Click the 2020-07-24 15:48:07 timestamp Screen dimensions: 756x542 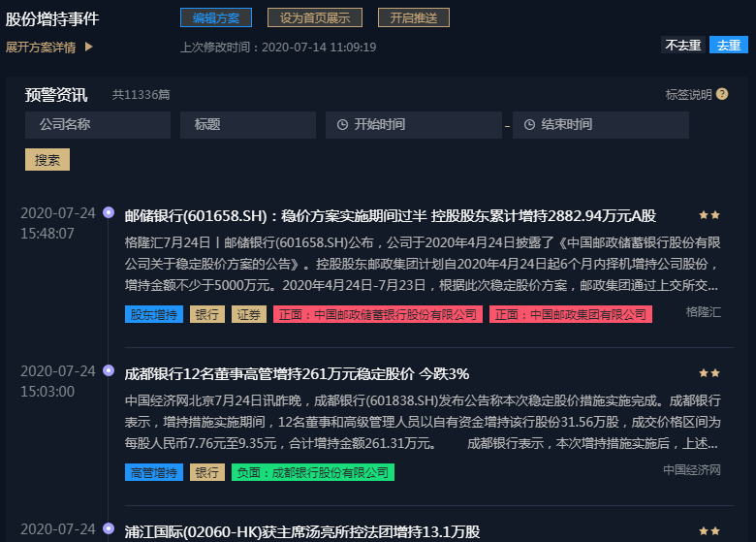58,223
